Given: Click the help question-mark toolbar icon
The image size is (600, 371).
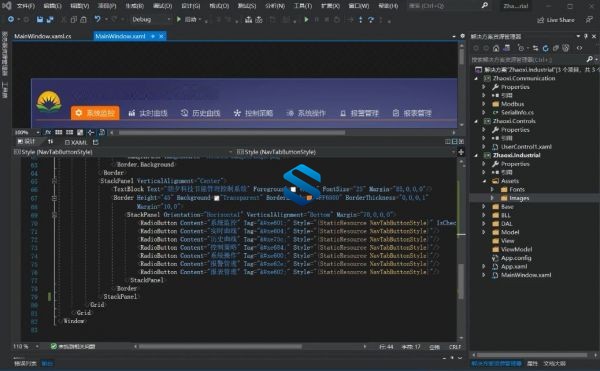Looking at the screenshot, I should pos(371,20).
